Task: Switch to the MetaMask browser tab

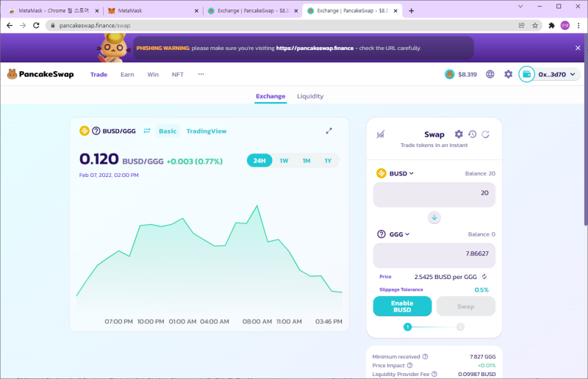Action: tap(151, 11)
